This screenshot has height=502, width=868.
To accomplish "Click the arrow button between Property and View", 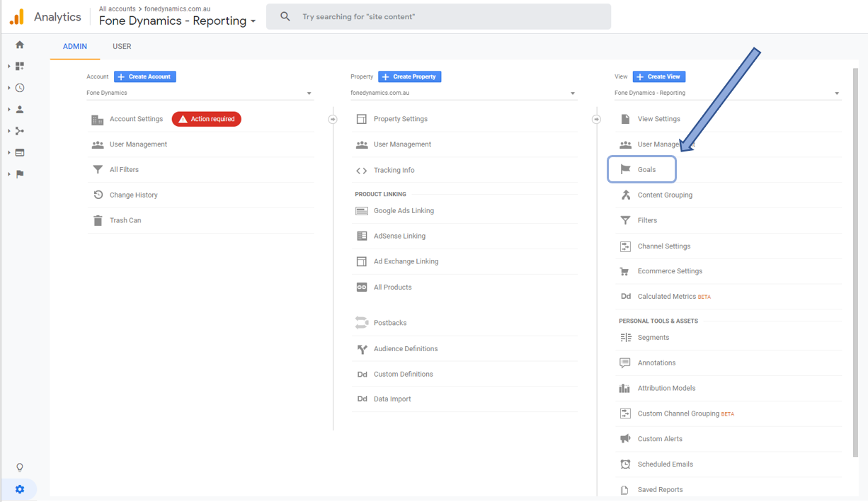I will (x=596, y=119).
